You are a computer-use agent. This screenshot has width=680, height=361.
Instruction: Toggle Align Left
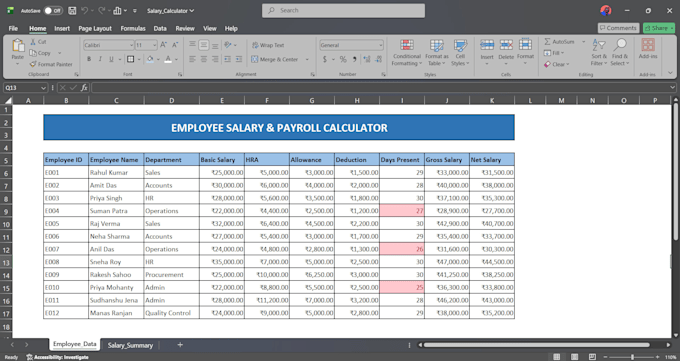tap(193, 59)
